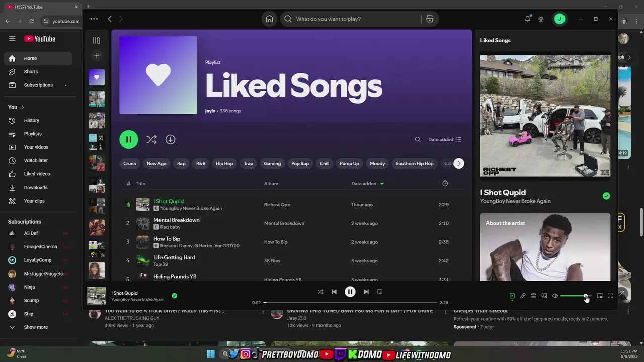Toggle liked checkmark in Now Playing panel
This screenshot has height=362, width=644.
(x=606, y=196)
